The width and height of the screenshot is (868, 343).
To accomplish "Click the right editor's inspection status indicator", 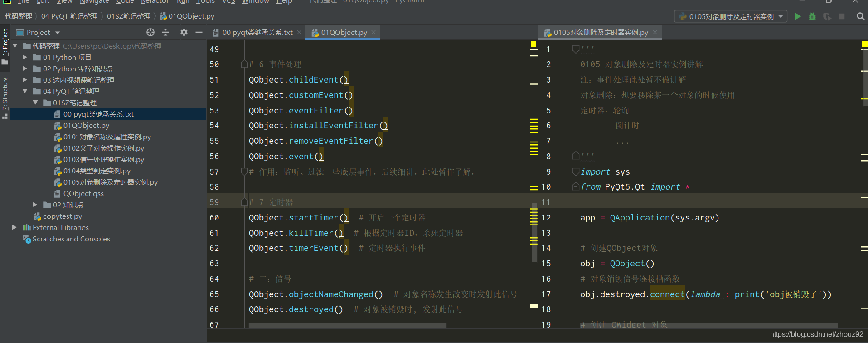I will pyautogui.click(x=865, y=44).
